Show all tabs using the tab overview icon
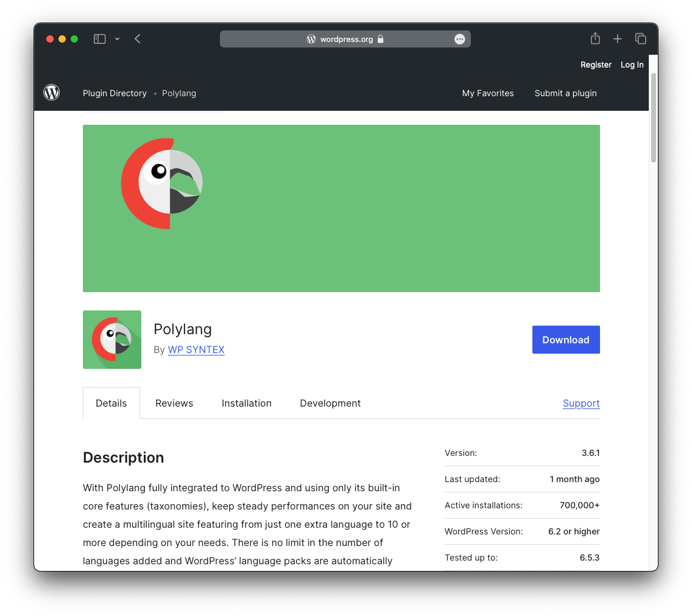This screenshot has height=616, width=692. tap(640, 38)
